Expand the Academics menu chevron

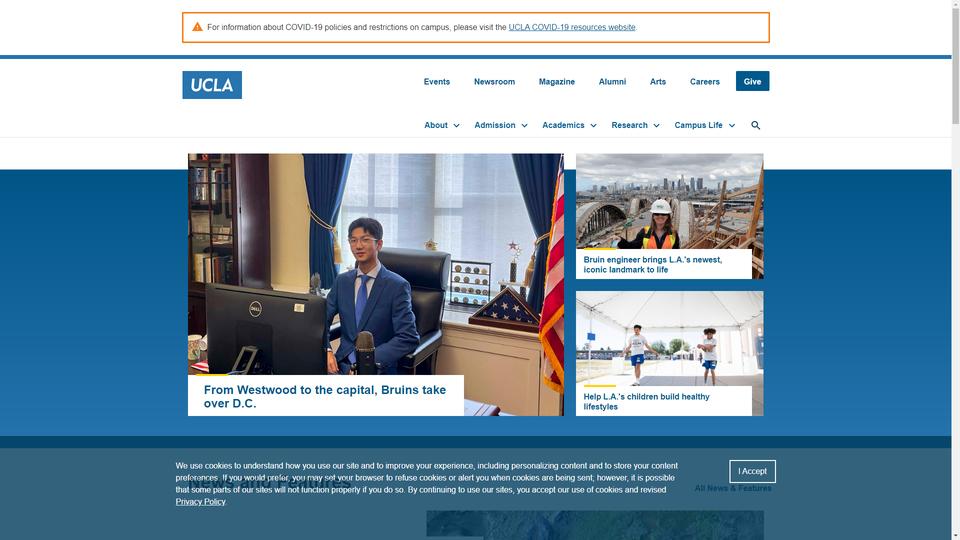click(593, 126)
